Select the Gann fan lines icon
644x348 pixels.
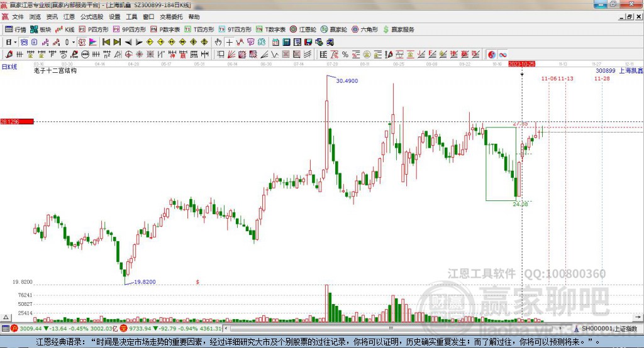231,54
